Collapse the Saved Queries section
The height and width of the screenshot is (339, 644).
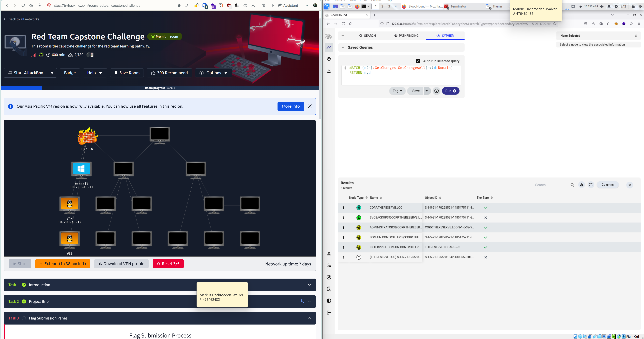tap(343, 47)
